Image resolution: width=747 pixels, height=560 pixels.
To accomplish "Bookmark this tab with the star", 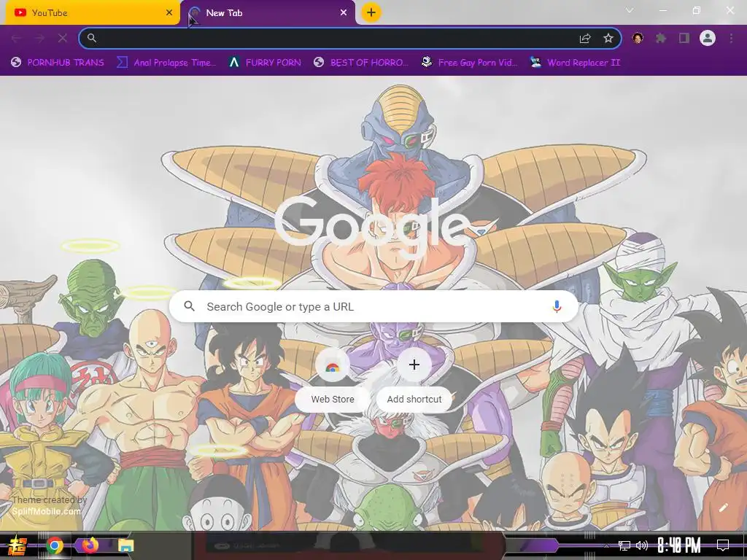I will [x=608, y=38].
